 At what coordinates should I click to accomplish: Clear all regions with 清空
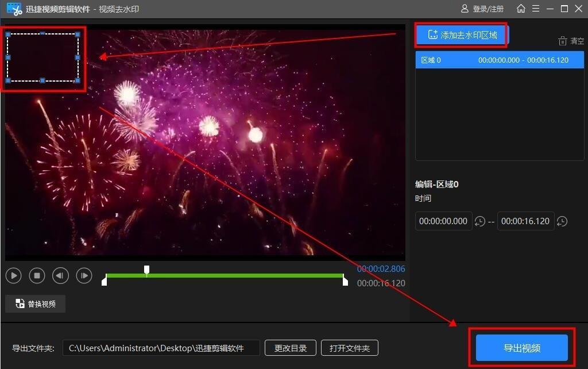click(571, 41)
